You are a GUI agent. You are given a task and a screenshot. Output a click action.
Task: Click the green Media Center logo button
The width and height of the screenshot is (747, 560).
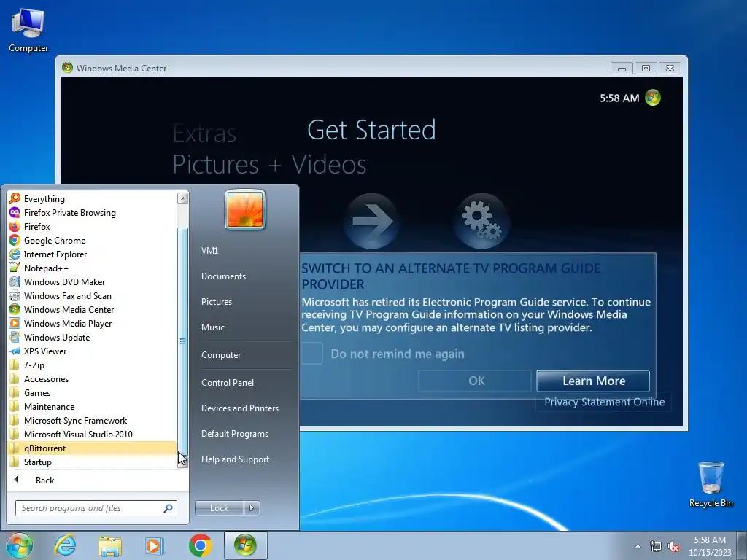[x=653, y=98]
